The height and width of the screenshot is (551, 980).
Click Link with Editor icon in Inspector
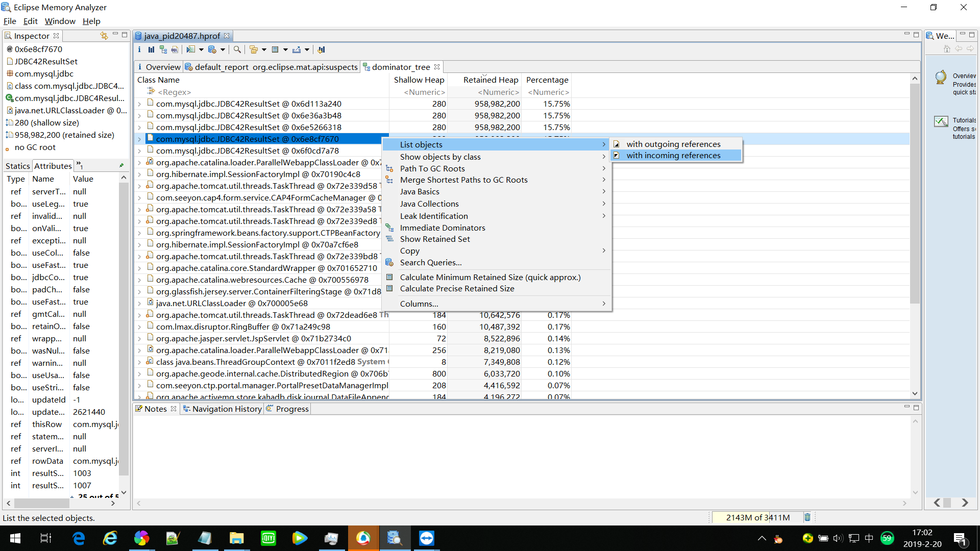pyautogui.click(x=104, y=36)
